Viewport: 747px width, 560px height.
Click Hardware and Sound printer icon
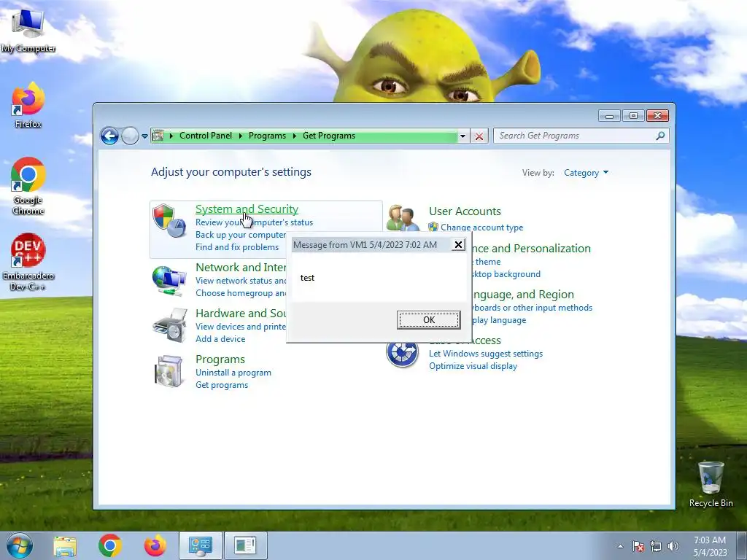(169, 324)
